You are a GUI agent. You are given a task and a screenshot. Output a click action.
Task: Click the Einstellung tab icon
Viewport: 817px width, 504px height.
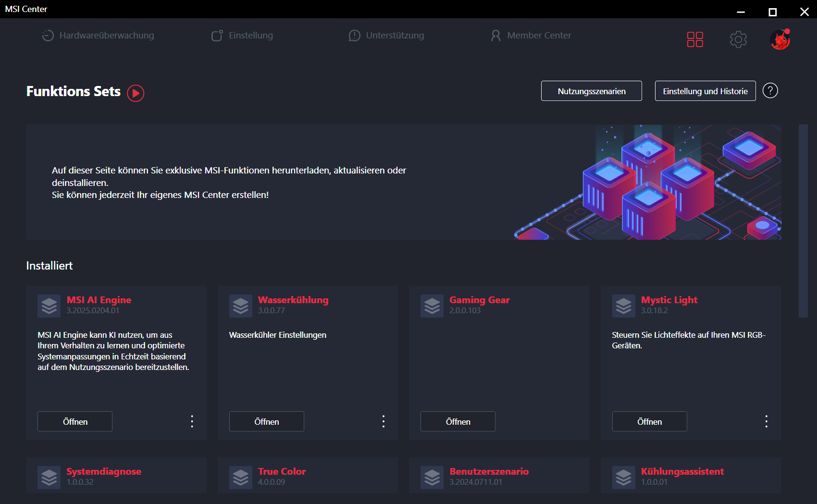pyautogui.click(x=217, y=36)
